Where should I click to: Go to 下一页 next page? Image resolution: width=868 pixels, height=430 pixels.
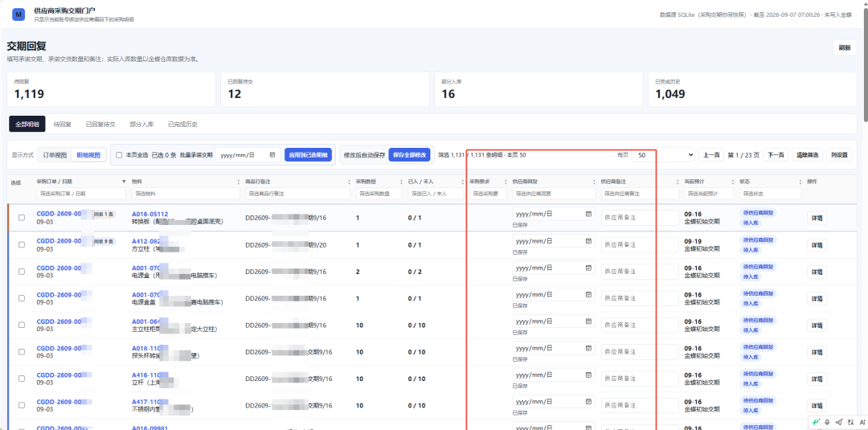click(776, 155)
